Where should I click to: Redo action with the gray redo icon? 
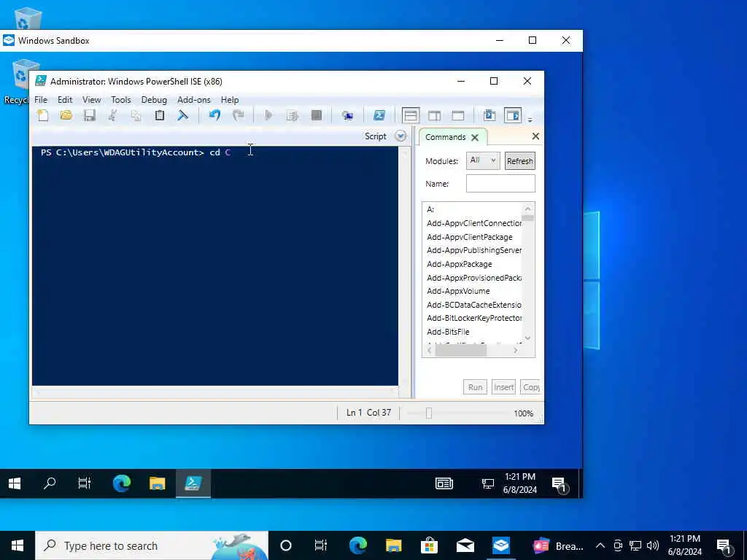(x=239, y=116)
